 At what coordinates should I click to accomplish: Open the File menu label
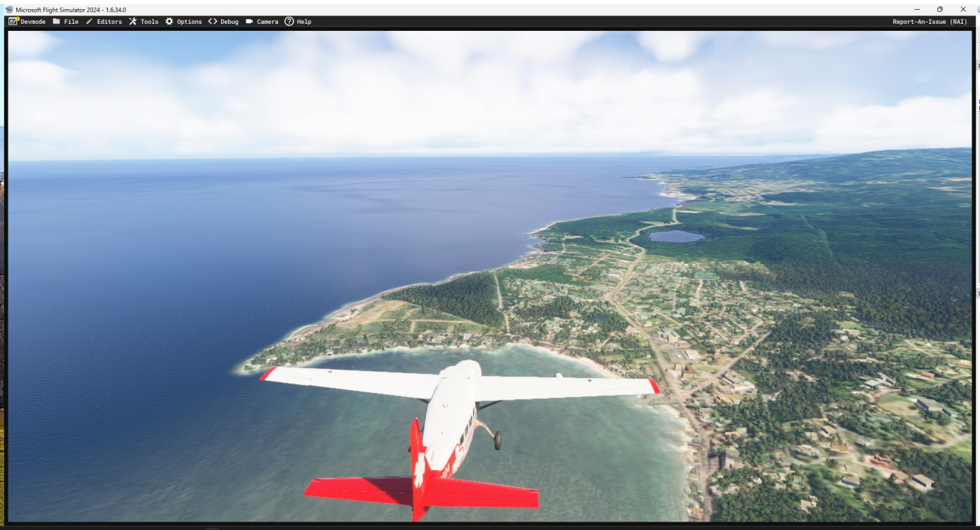(71, 22)
